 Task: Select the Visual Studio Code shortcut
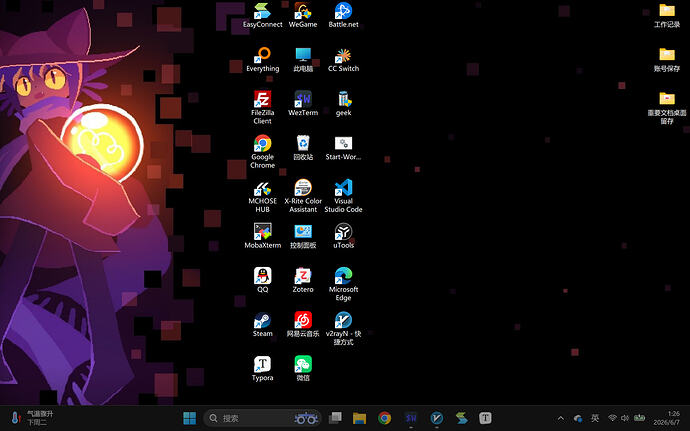tap(343, 196)
